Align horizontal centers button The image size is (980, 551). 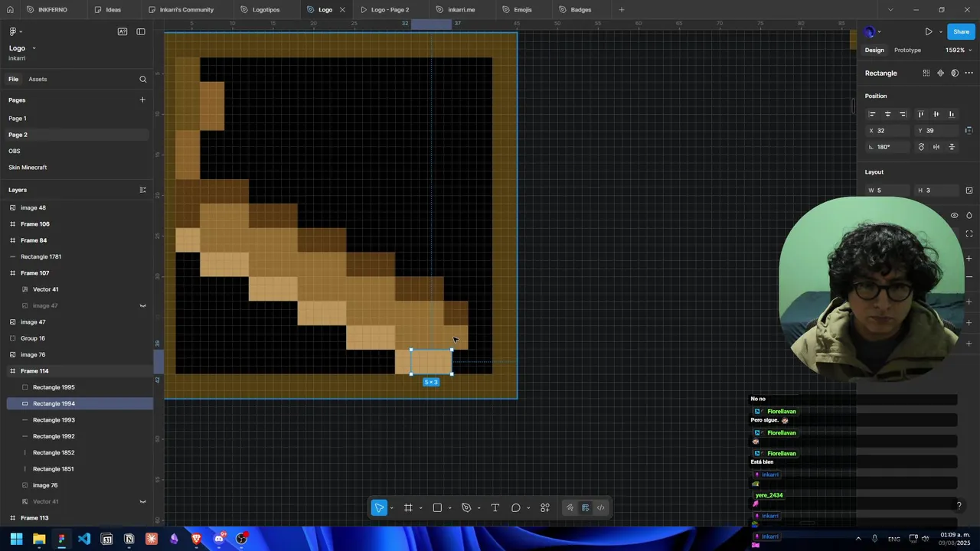point(887,114)
